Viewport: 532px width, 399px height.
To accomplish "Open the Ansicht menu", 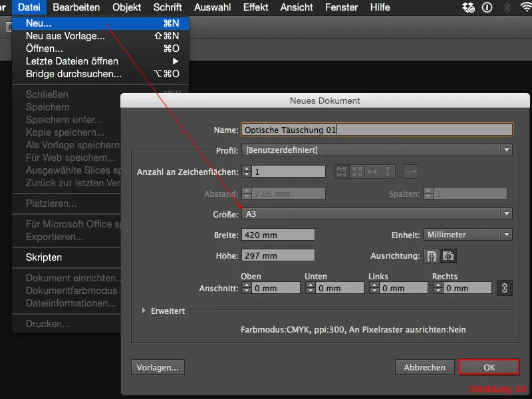I will click(297, 7).
